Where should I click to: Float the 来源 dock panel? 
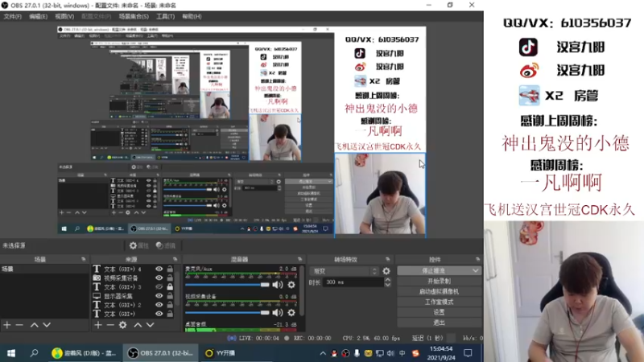[175, 259]
